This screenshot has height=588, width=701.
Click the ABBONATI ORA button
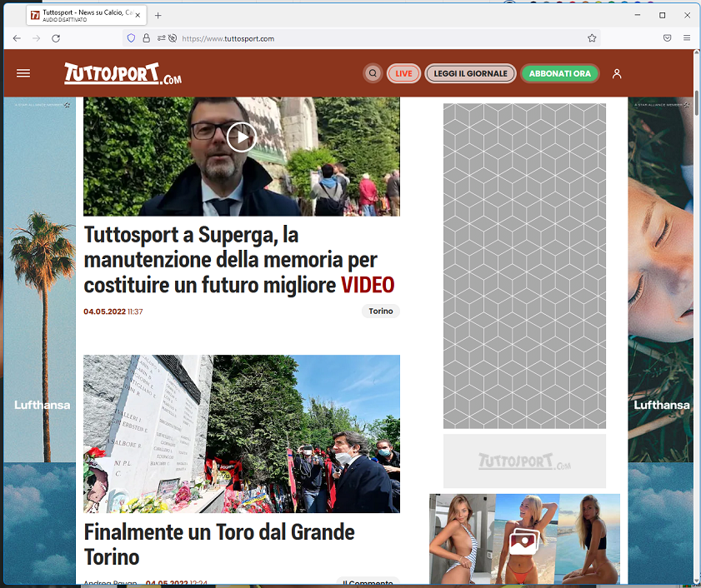pos(560,73)
